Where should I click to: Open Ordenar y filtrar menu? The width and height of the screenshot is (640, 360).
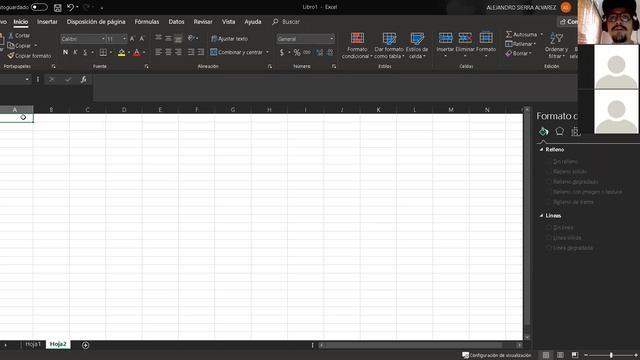(x=556, y=45)
